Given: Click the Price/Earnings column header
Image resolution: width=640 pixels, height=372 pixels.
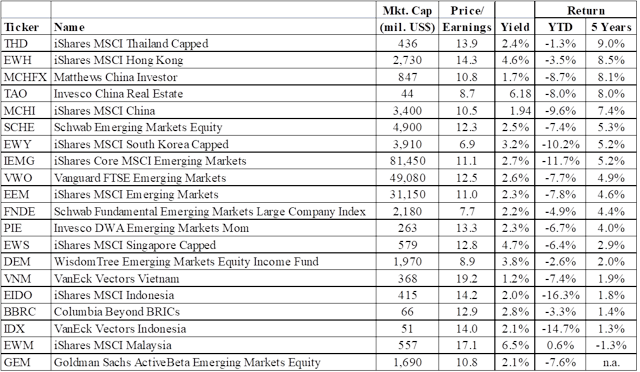Looking at the screenshot, I should [x=467, y=19].
